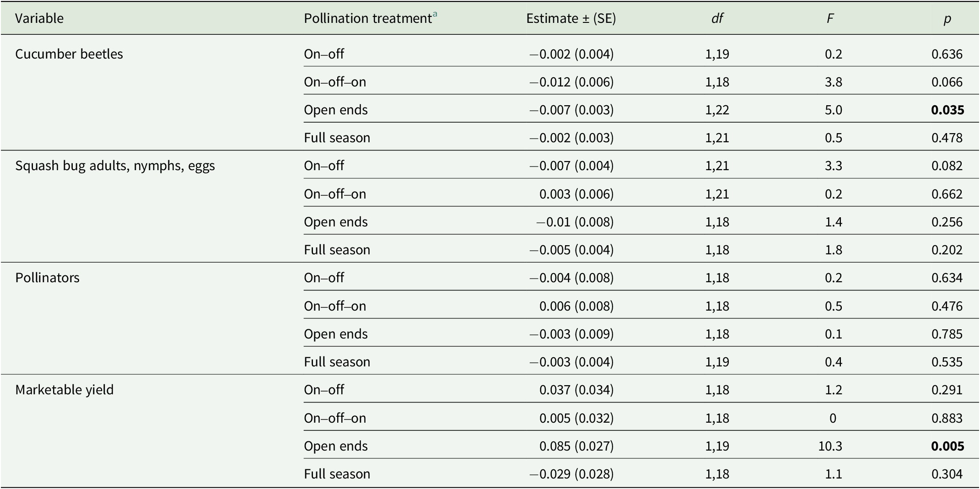Click the 'Variable' column header
Viewport: 980px width, 489px height.
(39, 18)
